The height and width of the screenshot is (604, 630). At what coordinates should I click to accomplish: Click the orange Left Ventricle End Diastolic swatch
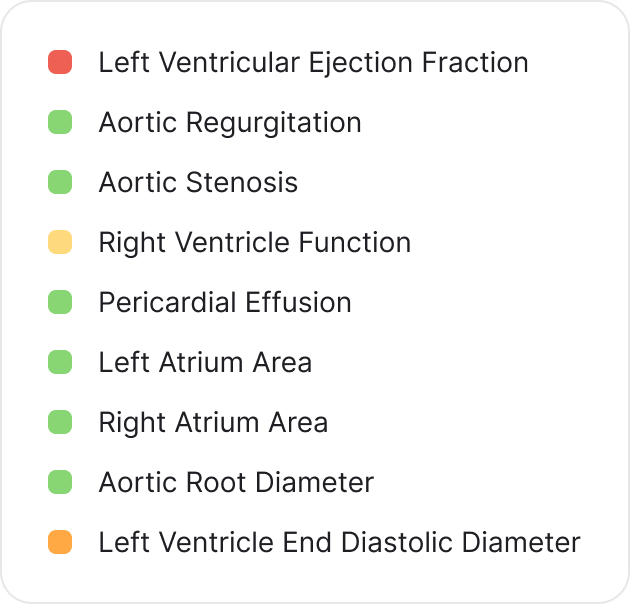pos(60,542)
